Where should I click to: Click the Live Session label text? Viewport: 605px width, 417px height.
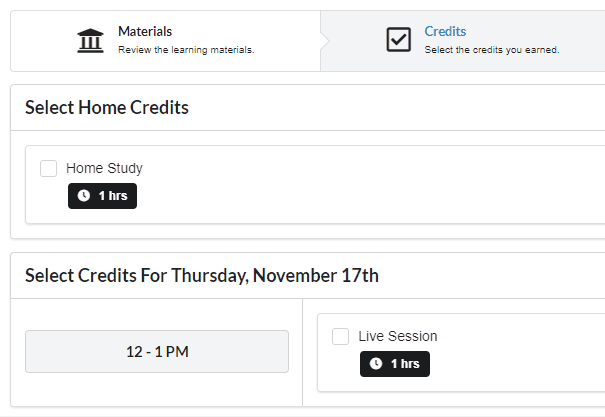click(x=398, y=336)
